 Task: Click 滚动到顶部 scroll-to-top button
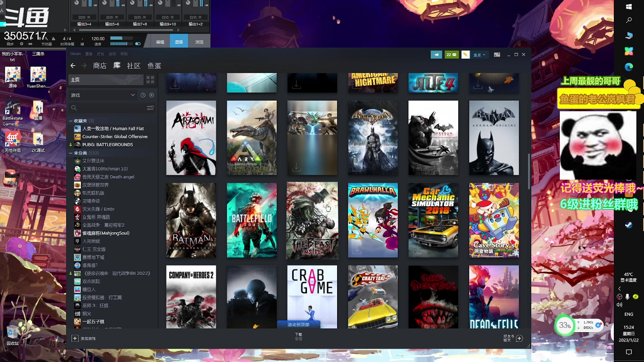click(x=299, y=325)
